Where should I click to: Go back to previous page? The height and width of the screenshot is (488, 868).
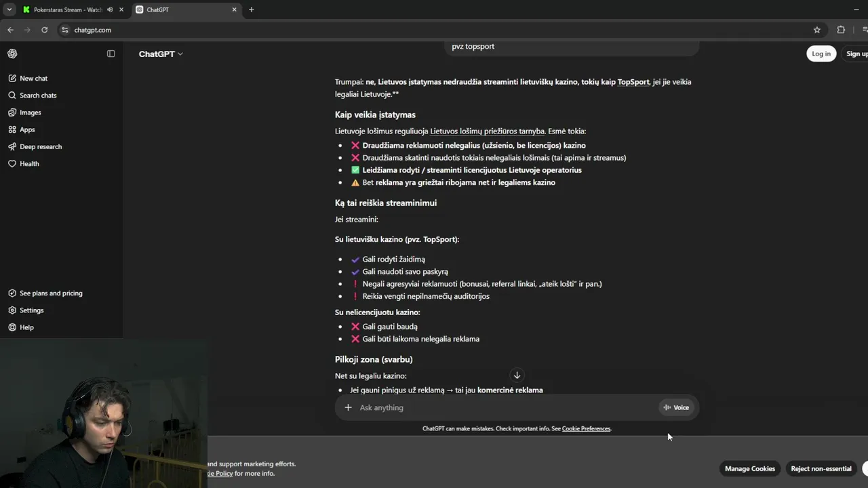(10, 30)
